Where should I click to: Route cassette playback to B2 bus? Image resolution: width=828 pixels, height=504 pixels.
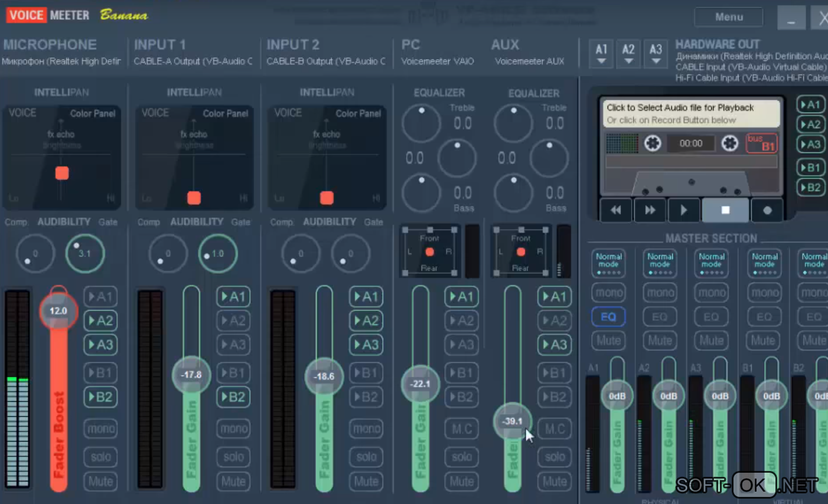click(x=810, y=188)
